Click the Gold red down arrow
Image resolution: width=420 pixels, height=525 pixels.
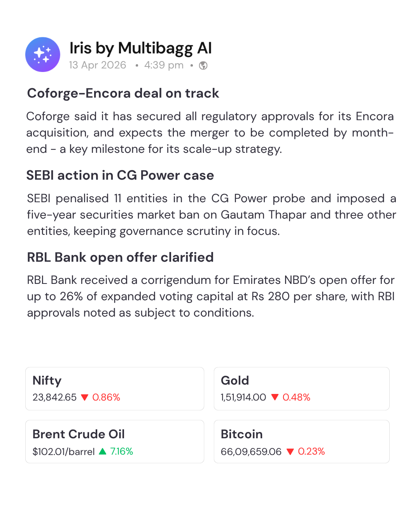(x=275, y=397)
